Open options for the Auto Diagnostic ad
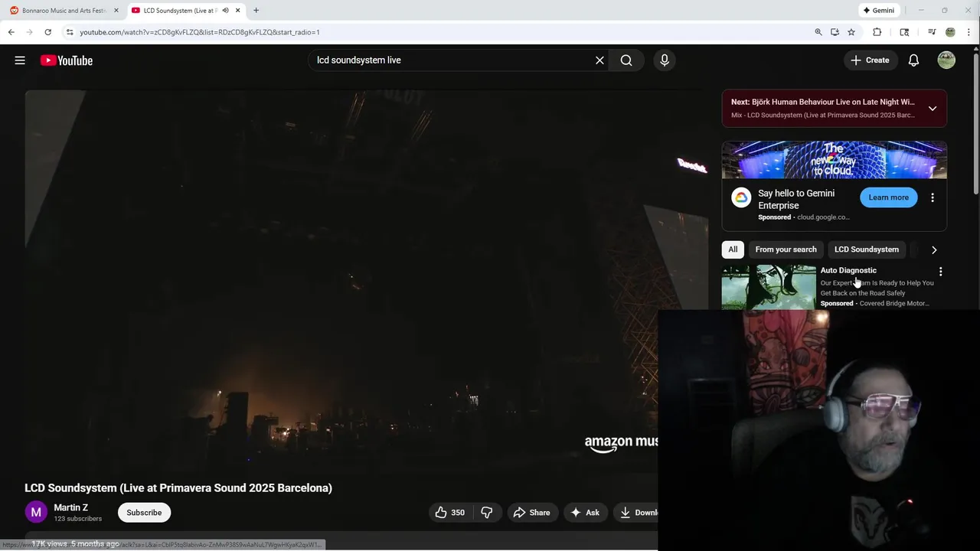The image size is (980, 551). (941, 272)
